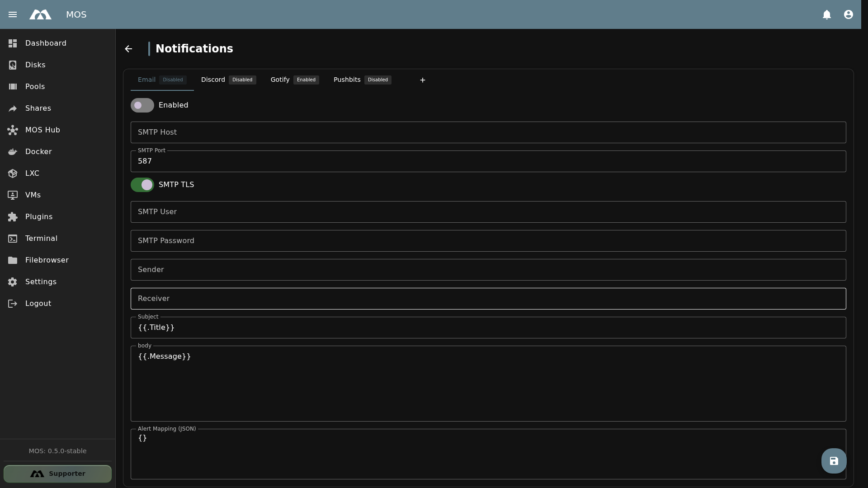This screenshot has height=488, width=868.
Task: Open Filebrowser from the sidebar
Action: click(58, 260)
